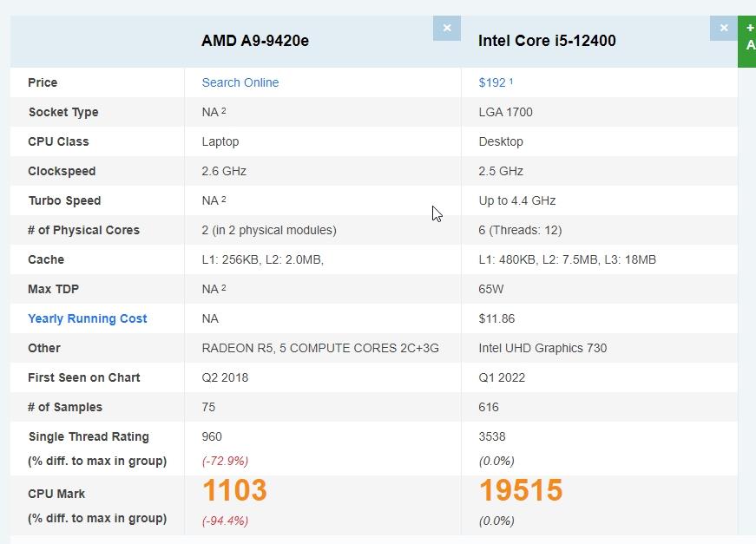Click the Up to 4.4 GHz value
Screen dimensions: 756x544
(x=516, y=200)
